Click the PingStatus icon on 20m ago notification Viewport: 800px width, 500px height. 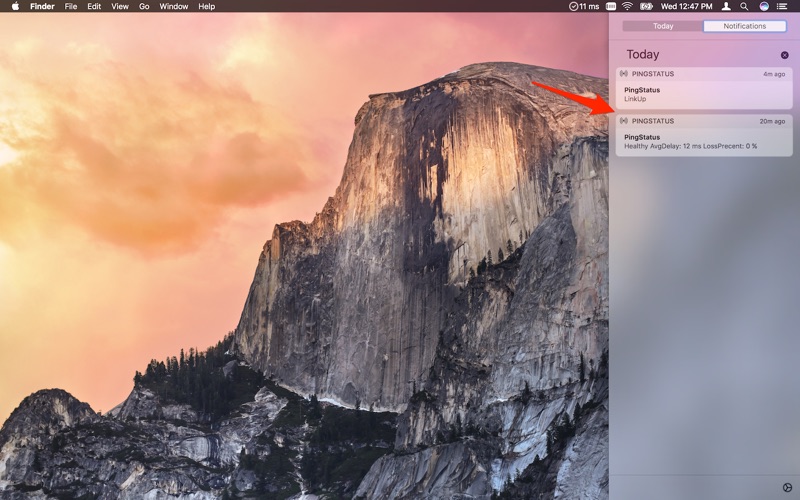[x=623, y=121]
